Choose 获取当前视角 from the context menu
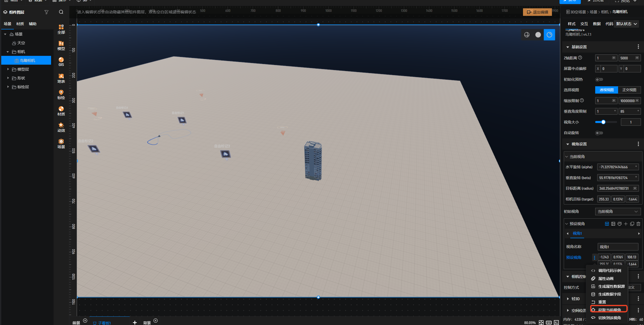Screen dimensions: 644x325 click(x=609, y=310)
